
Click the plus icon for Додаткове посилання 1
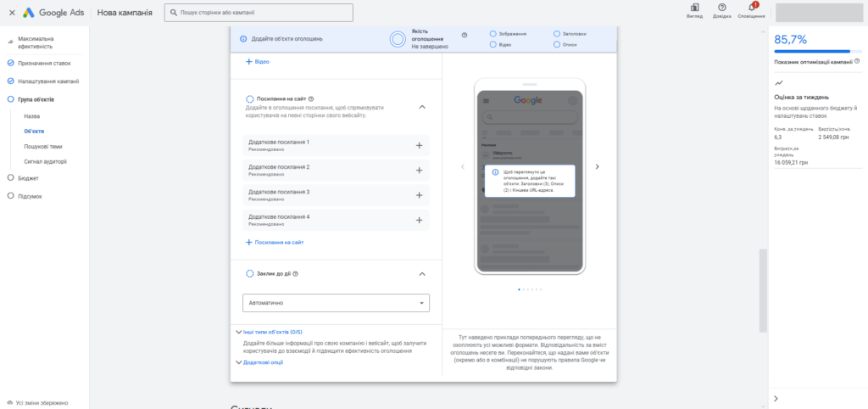(x=419, y=145)
